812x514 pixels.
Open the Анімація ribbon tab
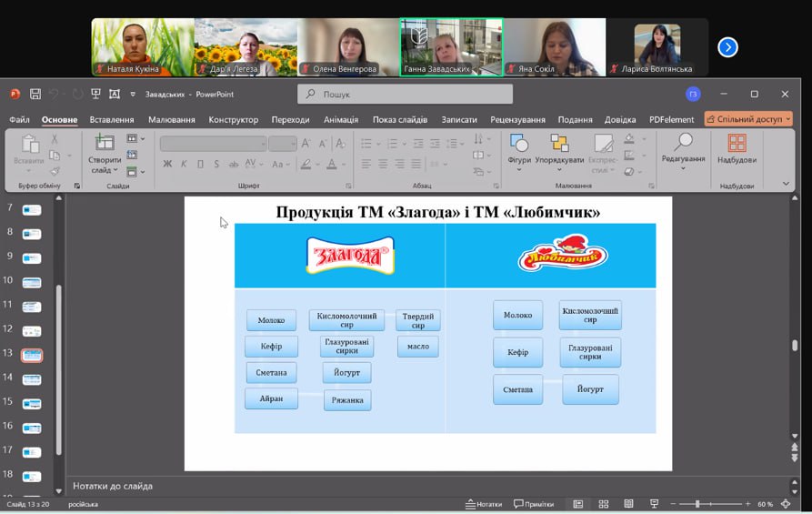click(x=341, y=119)
